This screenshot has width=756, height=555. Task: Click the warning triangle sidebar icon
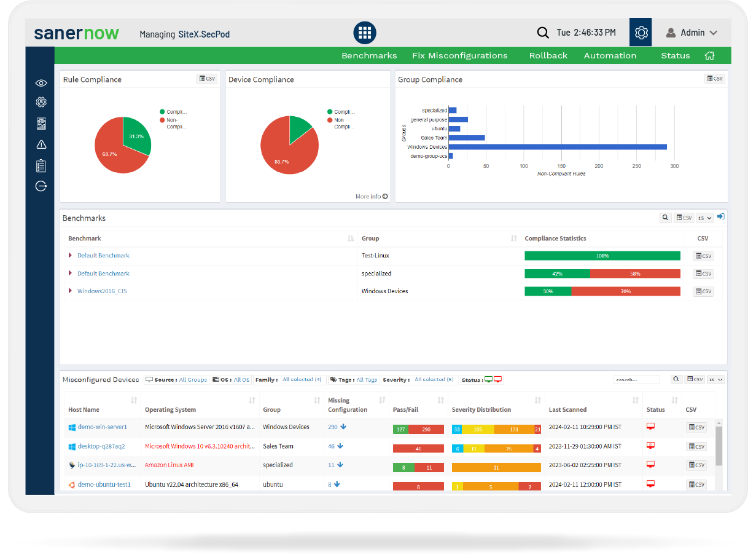coord(41,144)
